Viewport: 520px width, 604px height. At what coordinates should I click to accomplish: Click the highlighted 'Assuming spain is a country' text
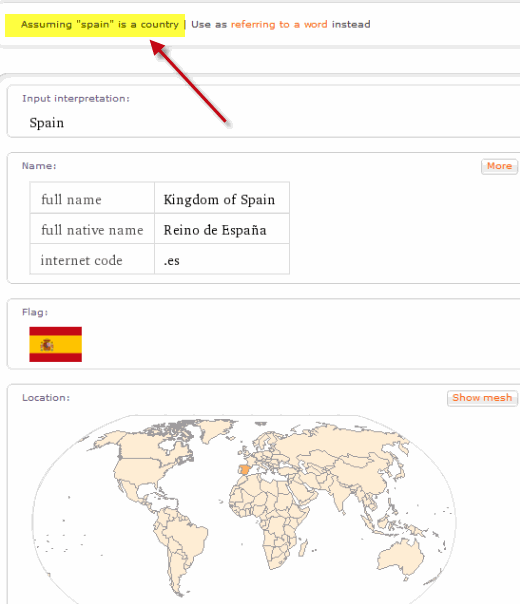tap(99, 25)
